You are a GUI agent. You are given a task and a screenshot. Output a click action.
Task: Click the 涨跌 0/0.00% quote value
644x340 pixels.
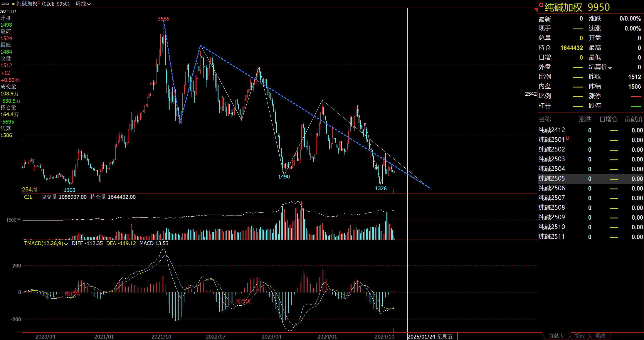coord(630,19)
